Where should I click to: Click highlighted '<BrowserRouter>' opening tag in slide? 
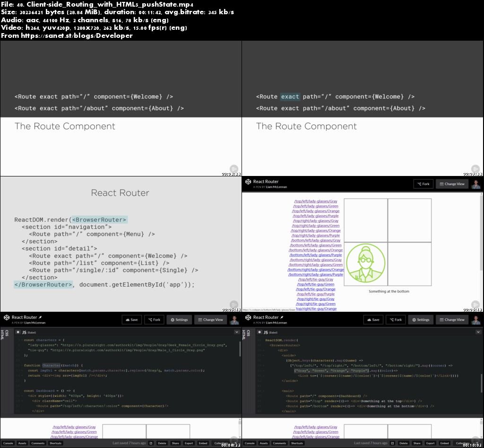tap(99, 220)
